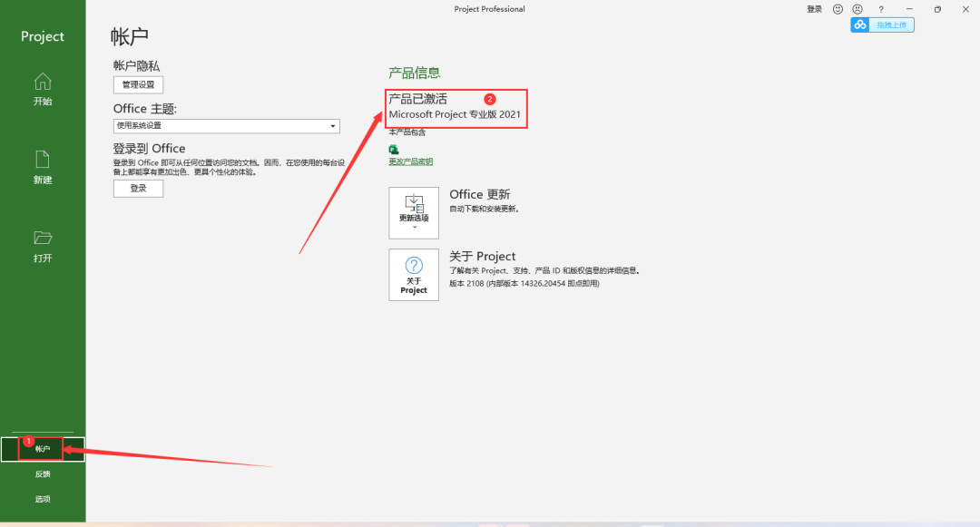
Task: Follow the 更改产品密钥 change product key link
Action: 412,161
